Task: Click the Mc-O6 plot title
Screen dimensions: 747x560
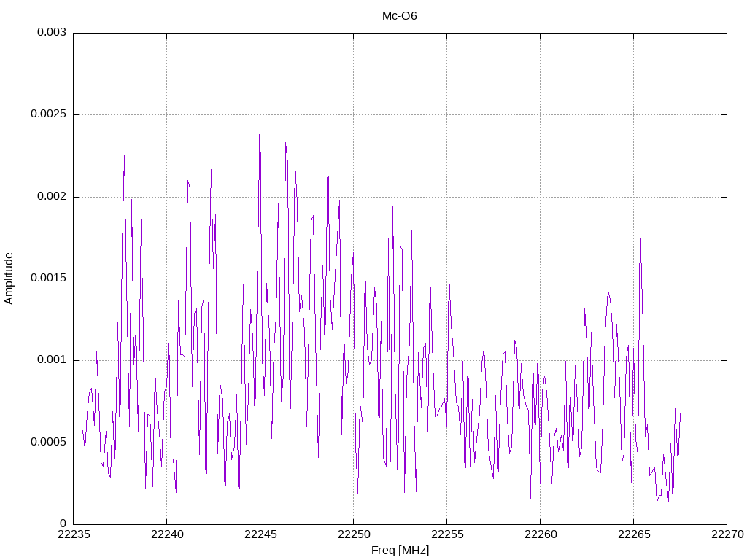Action: click(399, 16)
